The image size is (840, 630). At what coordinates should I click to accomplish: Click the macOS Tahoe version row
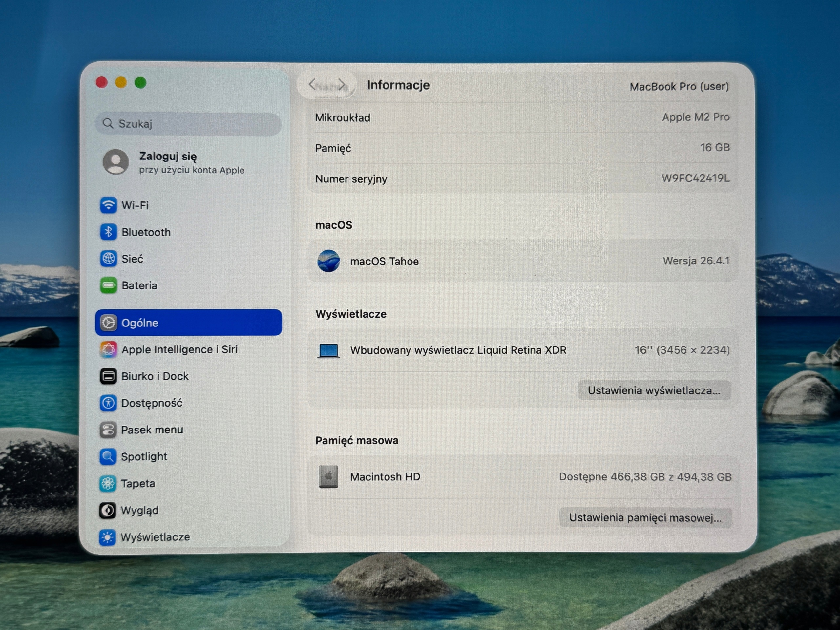tap(523, 261)
